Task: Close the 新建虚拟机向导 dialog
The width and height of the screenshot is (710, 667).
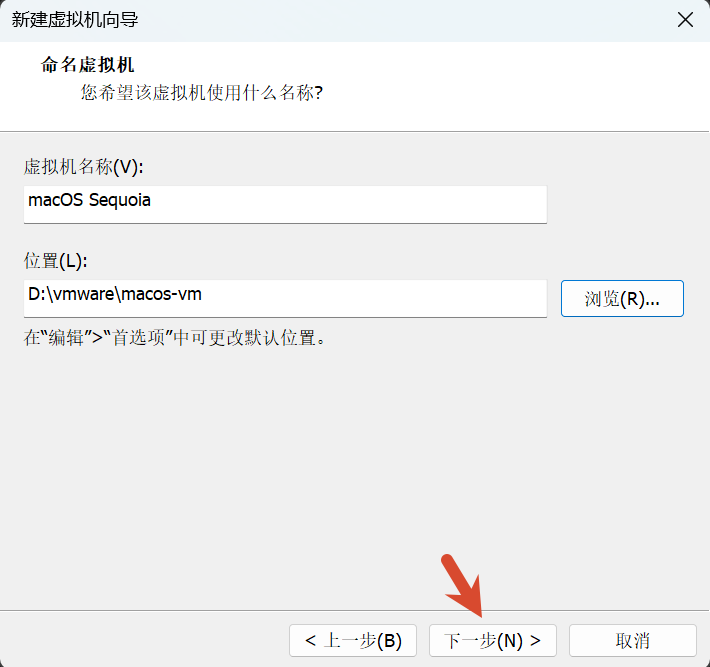Action: [685, 20]
